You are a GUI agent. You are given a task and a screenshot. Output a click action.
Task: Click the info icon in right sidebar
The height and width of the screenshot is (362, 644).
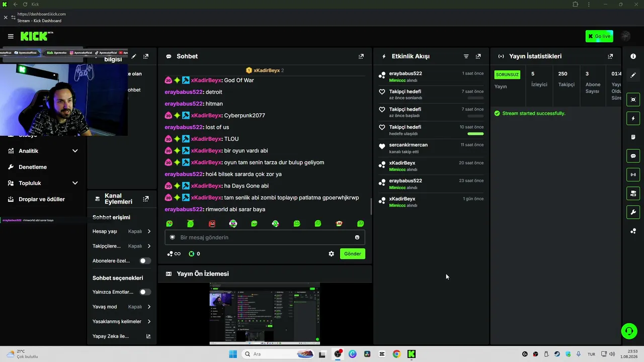[633, 56]
